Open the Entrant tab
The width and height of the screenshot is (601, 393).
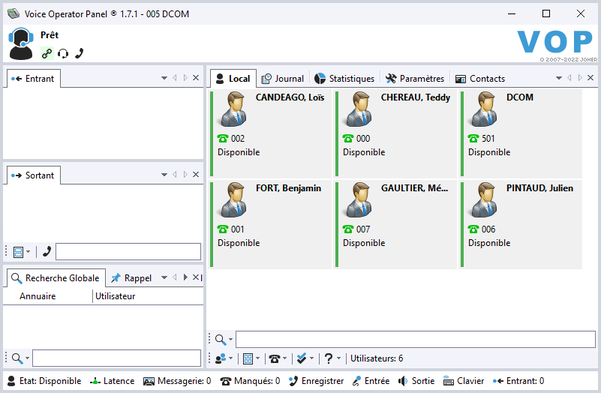pos(33,79)
